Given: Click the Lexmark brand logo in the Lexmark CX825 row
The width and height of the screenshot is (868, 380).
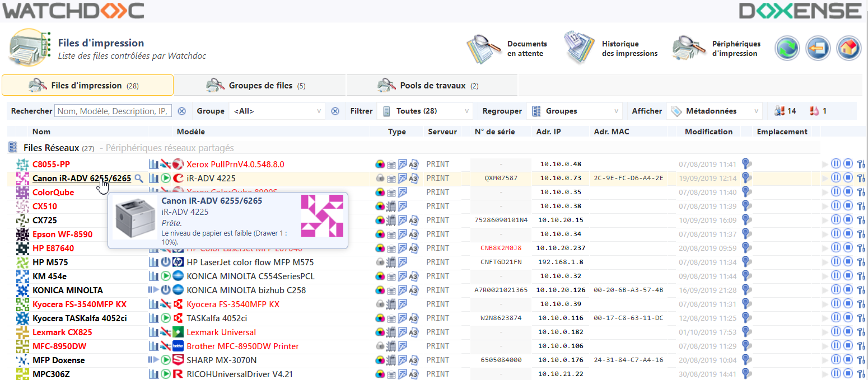Looking at the screenshot, I should tap(178, 332).
